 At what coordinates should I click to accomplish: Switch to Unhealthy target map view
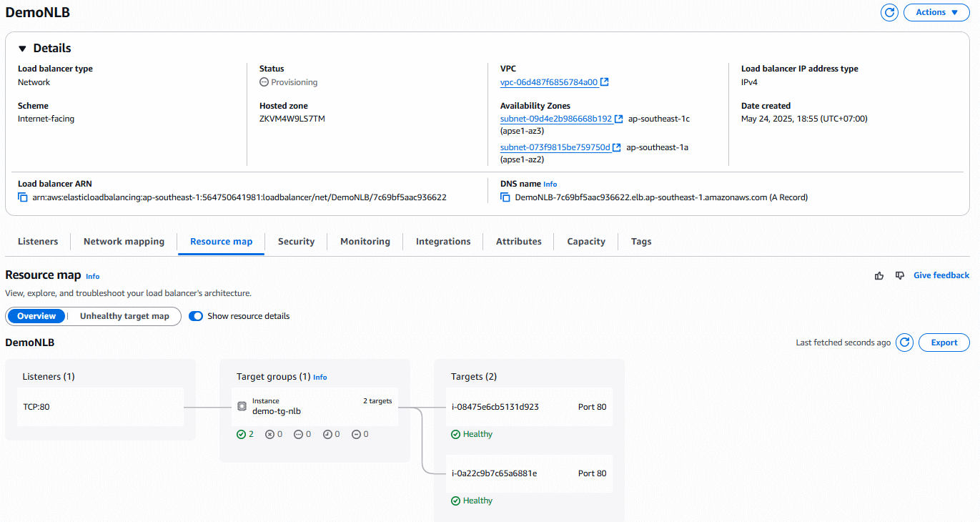[x=124, y=316]
